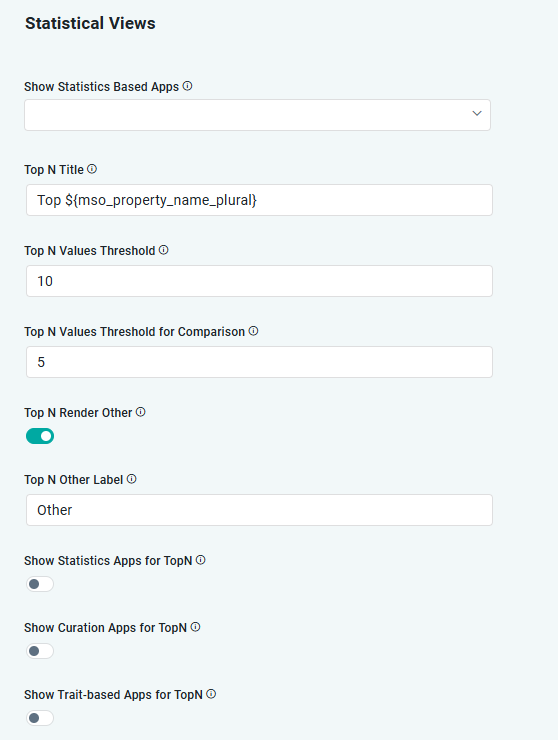Focus the Top N Values Threshold field
The height and width of the screenshot is (740, 558).
(x=259, y=281)
